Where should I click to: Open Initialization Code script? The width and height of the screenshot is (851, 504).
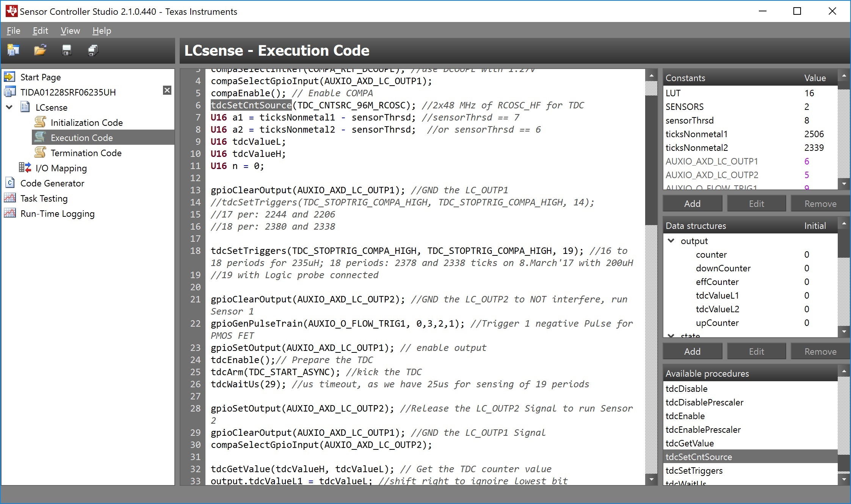pyautogui.click(x=86, y=122)
